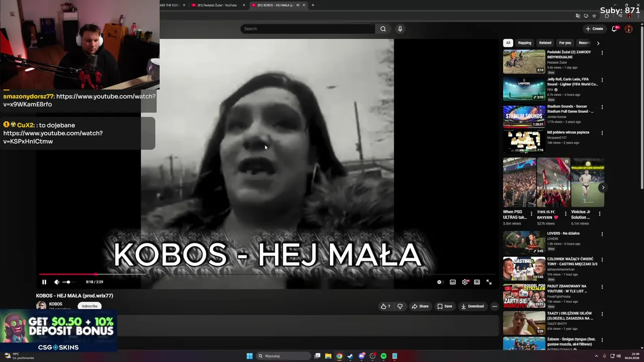Show hidden system tray icons
Viewport: 644px width, 362px height.
(597, 356)
